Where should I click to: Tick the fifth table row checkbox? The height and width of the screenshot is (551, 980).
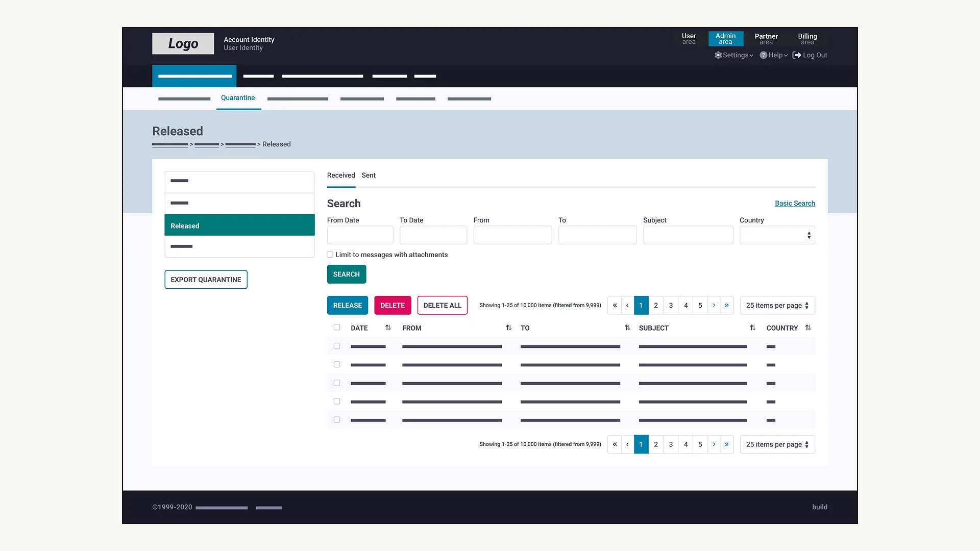pos(337,419)
